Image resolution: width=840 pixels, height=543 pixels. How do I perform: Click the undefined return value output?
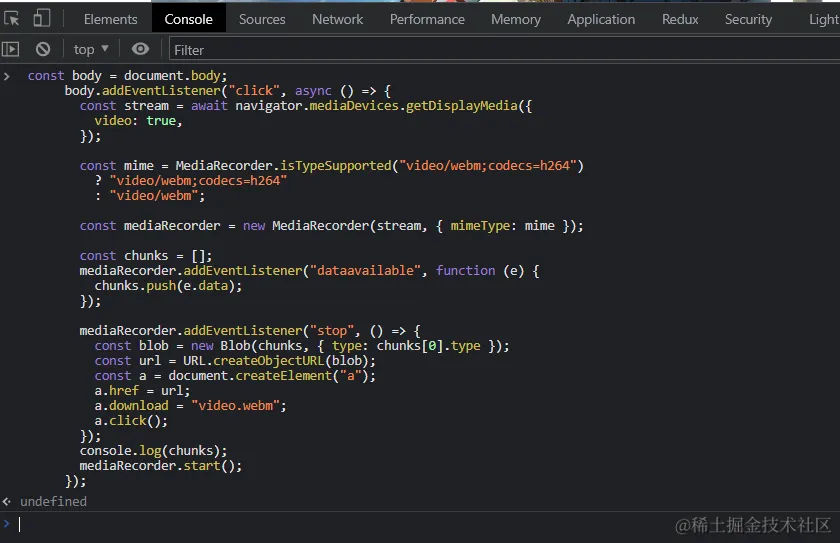tap(53, 501)
